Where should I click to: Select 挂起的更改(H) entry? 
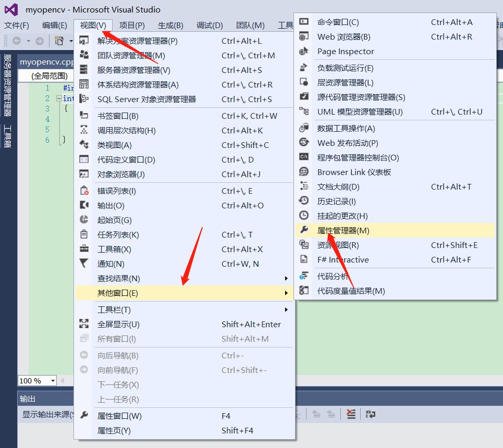tap(395, 216)
